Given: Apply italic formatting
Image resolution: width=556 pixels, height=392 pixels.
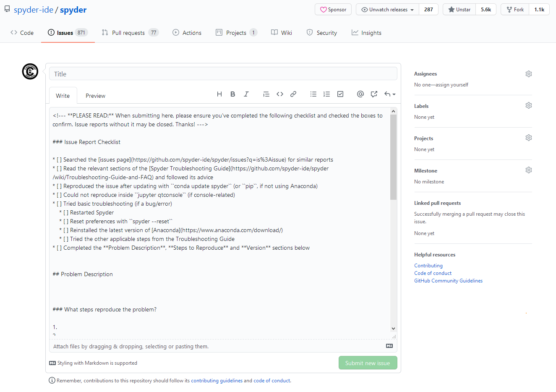Looking at the screenshot, I should pos(246,94).
